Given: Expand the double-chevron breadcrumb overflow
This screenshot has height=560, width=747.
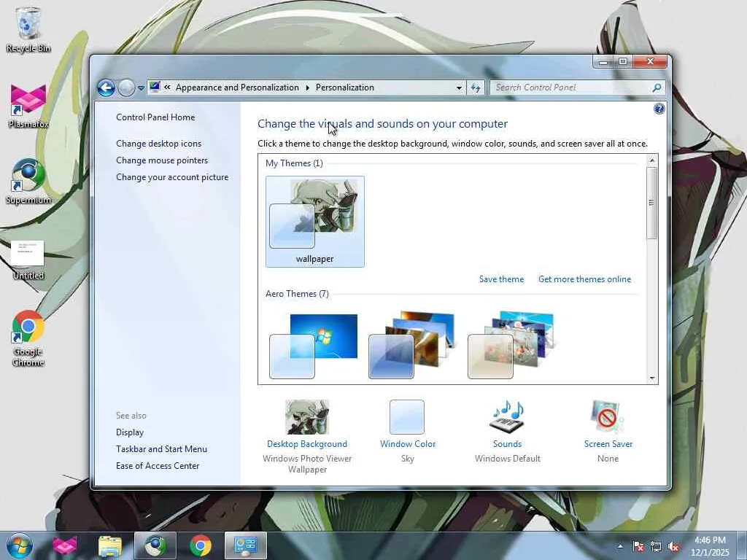Looking at the screenshot, I should 167,87.
